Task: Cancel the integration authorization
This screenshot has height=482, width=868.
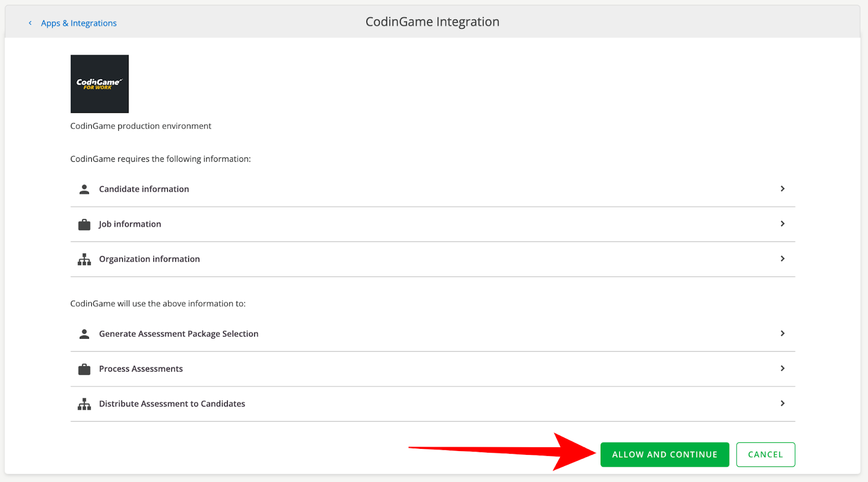Action: [x=765, y=454]
